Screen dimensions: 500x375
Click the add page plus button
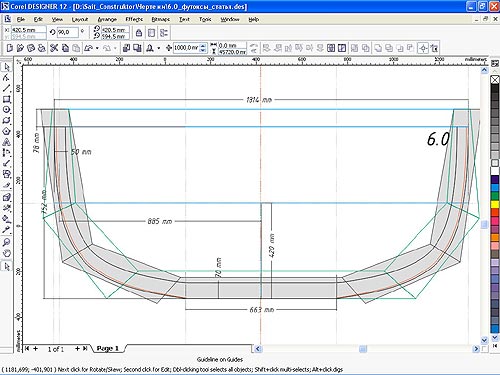pyautogui.click(x=35, y=348)
